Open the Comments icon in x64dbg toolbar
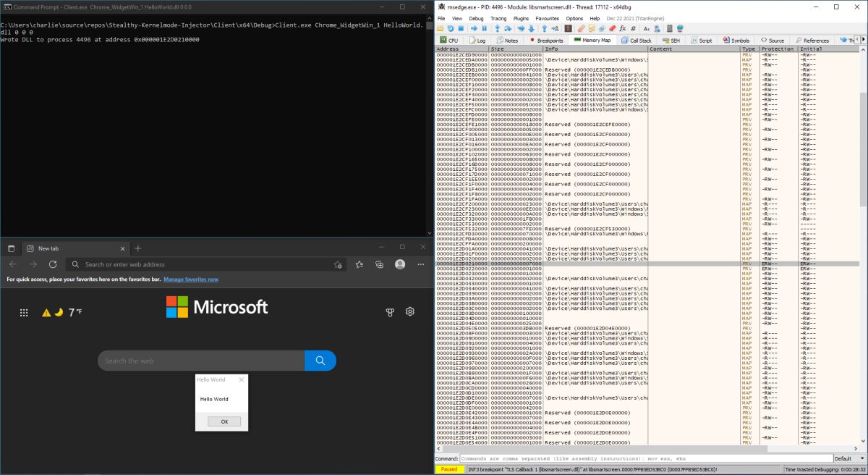 point(592,28)
